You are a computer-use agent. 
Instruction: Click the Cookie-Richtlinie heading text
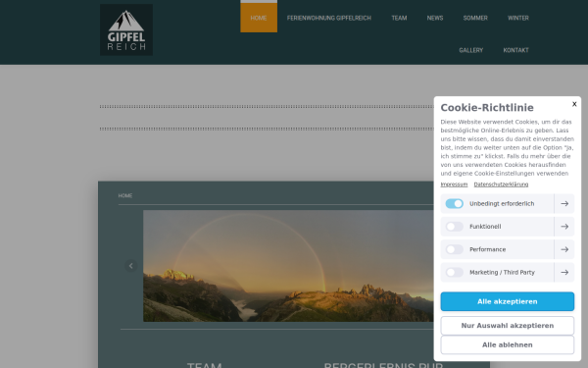487,108
